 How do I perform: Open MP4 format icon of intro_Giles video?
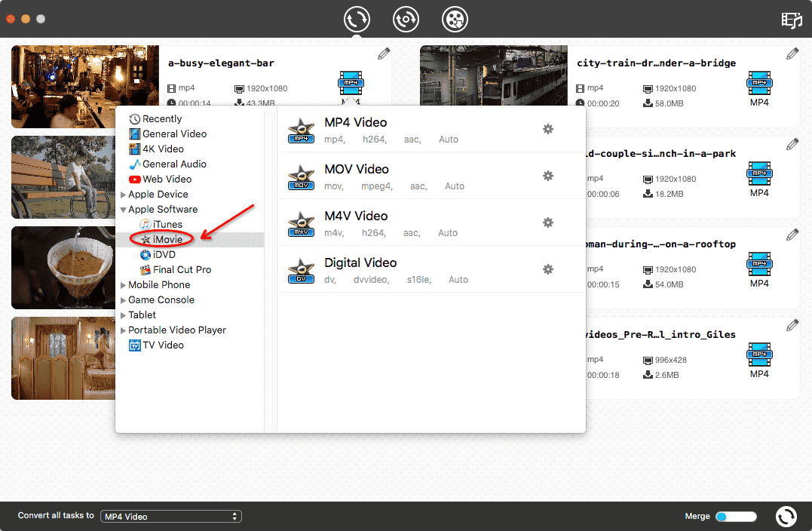pyautogui.click(x=759, y=355)
